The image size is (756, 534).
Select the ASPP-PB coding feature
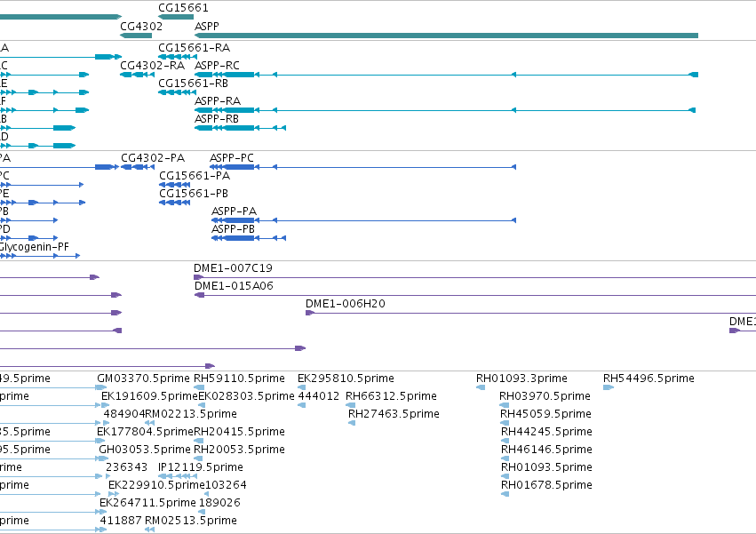(249, 238)
